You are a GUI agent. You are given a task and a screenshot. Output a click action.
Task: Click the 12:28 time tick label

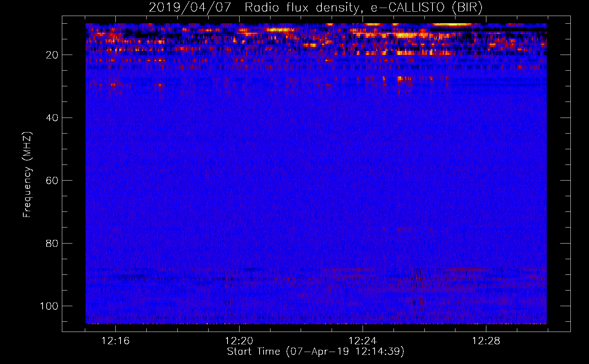pos(486,341)
